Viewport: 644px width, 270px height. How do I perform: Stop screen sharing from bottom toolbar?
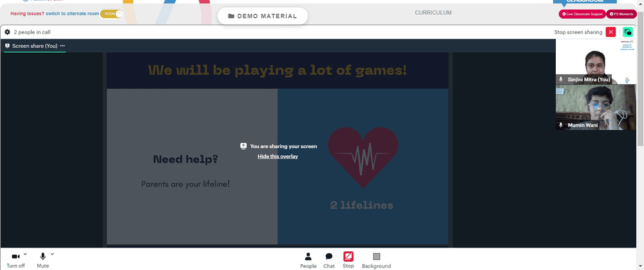pyautogui.click(x=348, y=260)
